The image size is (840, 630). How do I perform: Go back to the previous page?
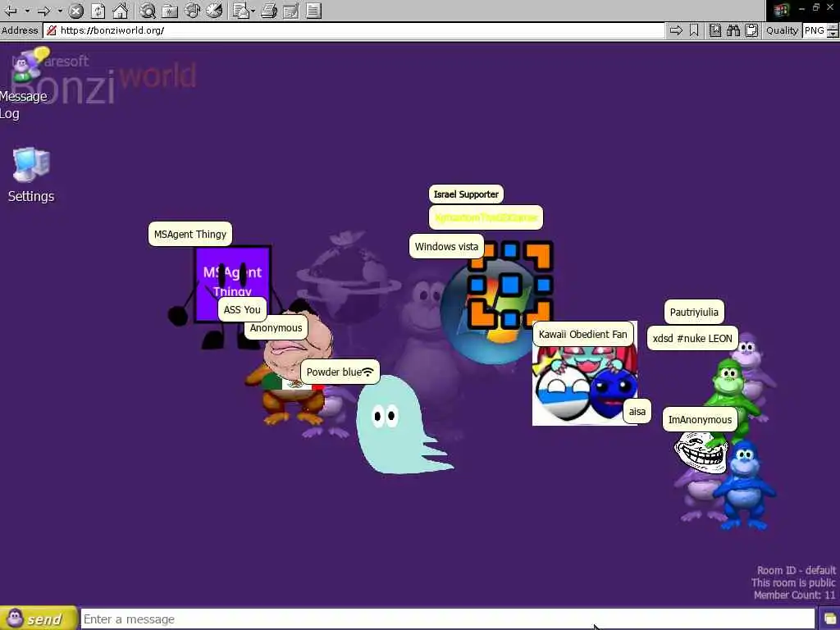tap(10, 10)
